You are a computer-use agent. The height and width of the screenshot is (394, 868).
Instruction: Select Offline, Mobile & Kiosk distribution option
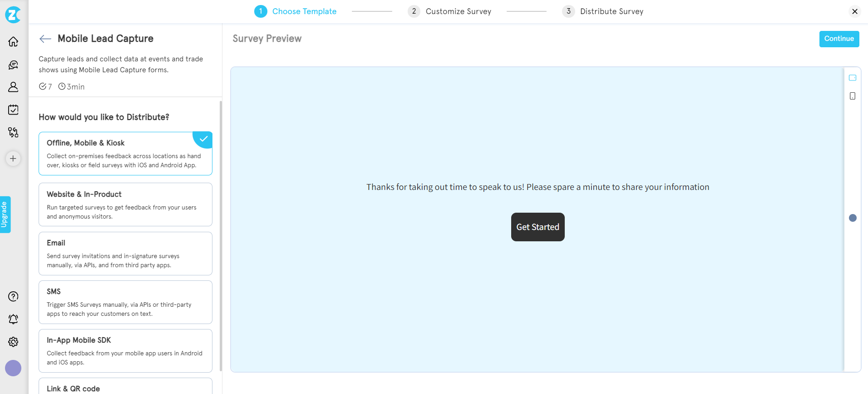click(125, 154)
